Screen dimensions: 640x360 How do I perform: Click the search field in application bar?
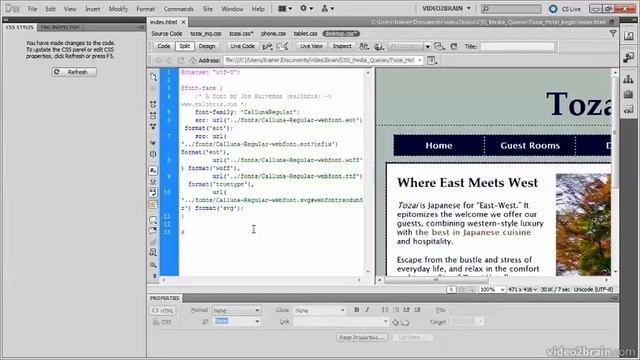[511, 9]
